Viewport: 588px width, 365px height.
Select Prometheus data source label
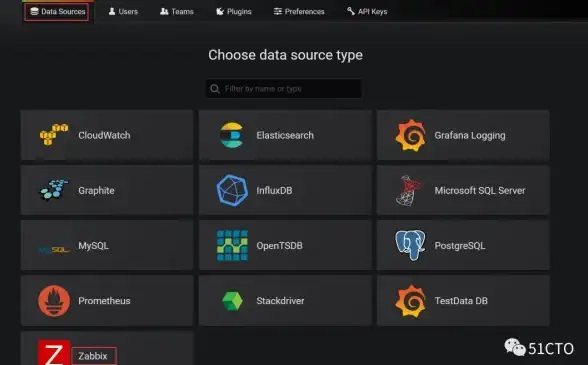coord(104,301)
